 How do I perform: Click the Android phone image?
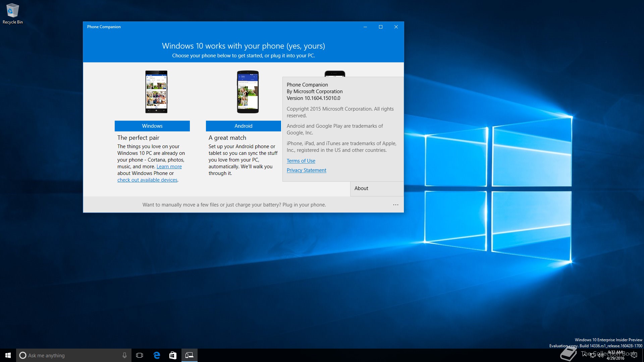(248, 92)
